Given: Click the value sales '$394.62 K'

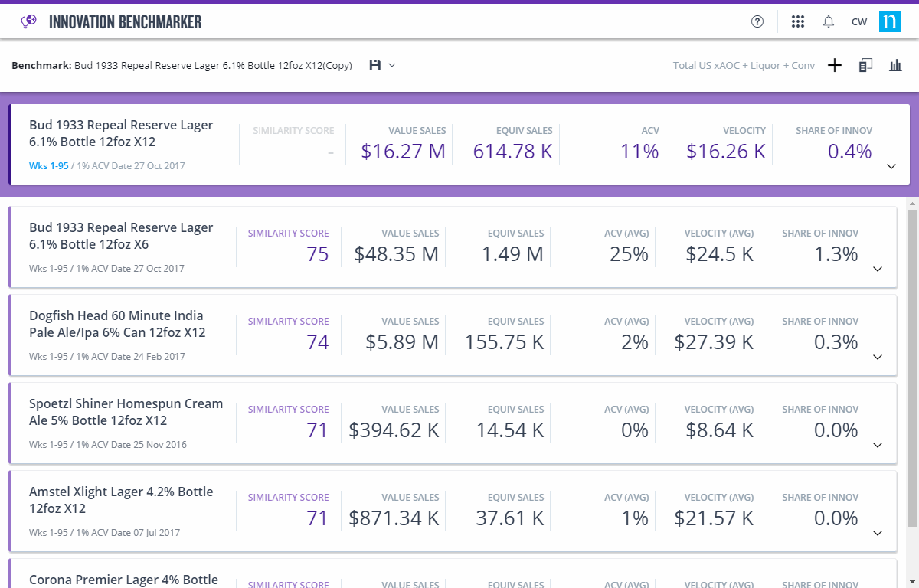Looking at the screenshot, I should [394, 430].
